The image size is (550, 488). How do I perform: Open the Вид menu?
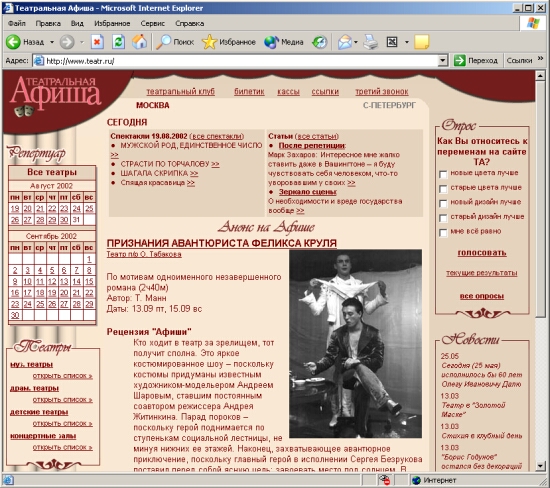tap(77, 24)
